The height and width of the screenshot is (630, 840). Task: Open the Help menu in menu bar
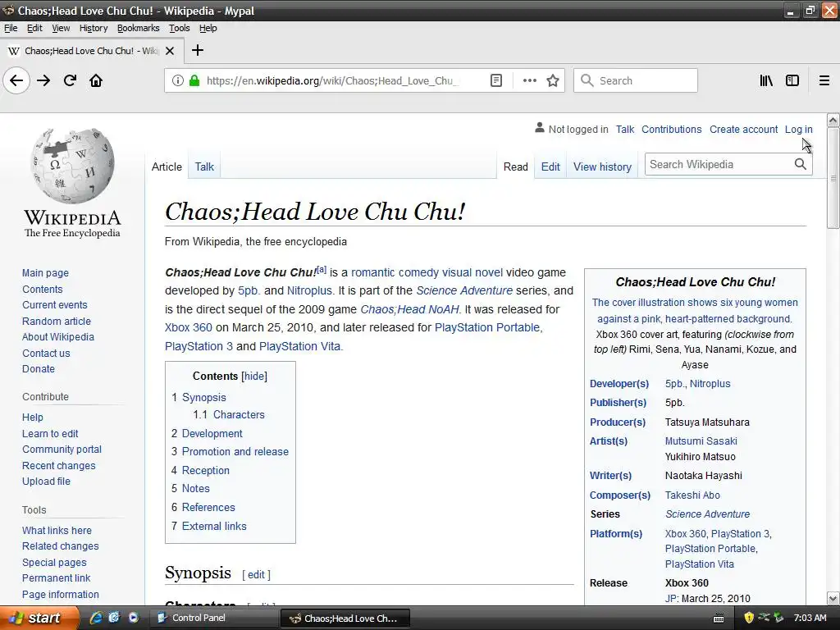tap(208, 29)
